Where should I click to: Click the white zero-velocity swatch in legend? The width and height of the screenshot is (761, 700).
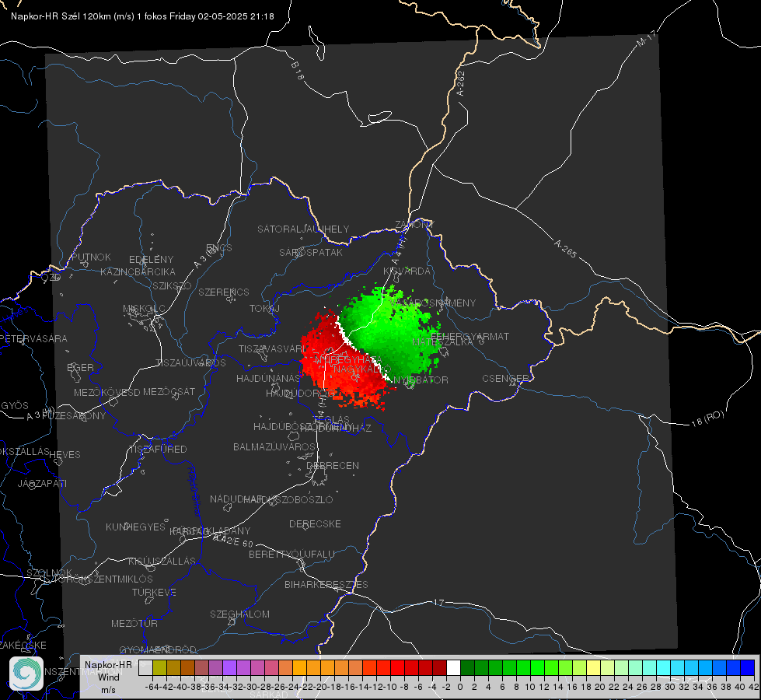[x=453, y=667]
